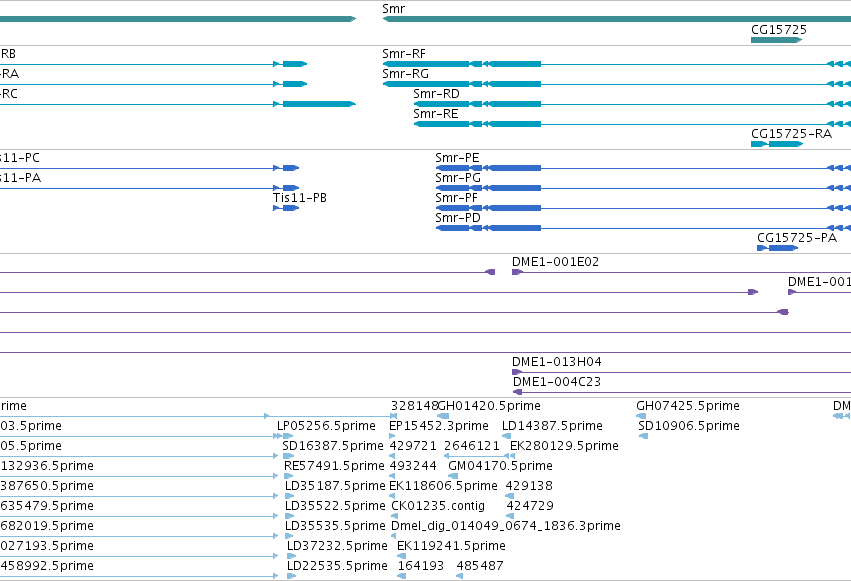This screenshot has height=581, width=851.
Task: Select the Smr-RG transcript label
Action: click(x=405, y=74)
